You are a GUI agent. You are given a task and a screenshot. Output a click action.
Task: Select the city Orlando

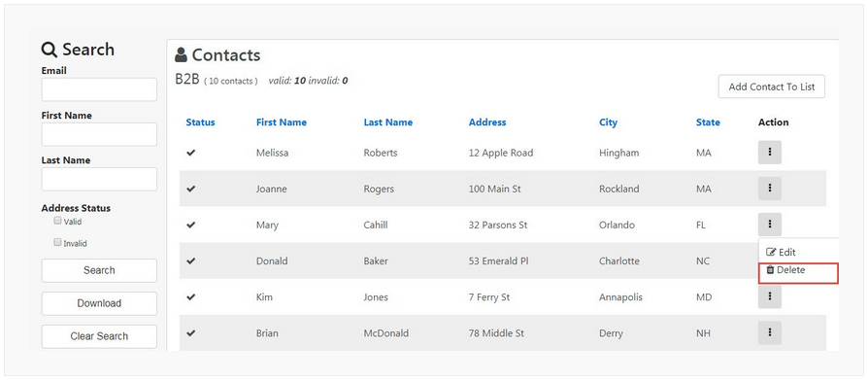tap(617, 225)
